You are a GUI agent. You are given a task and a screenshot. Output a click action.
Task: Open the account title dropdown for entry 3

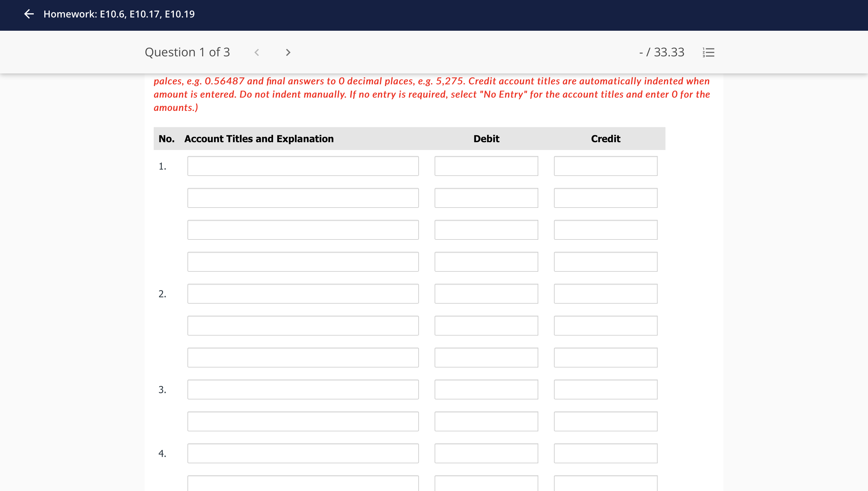303,389
